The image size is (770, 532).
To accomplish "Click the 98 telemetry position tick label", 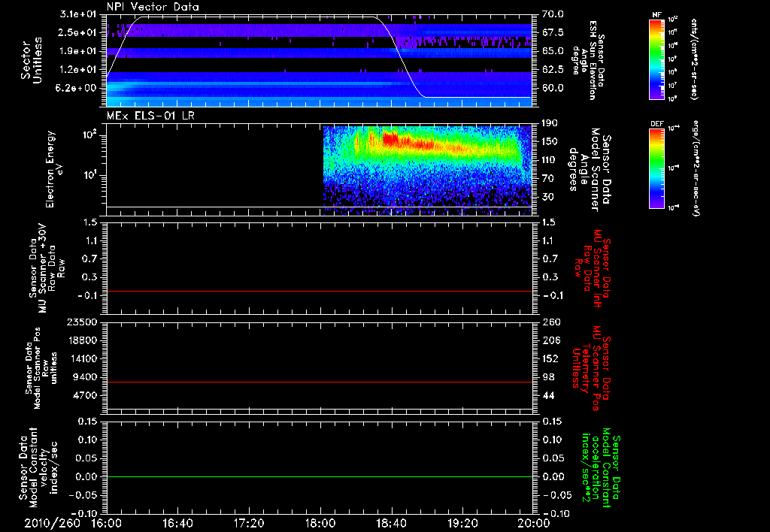I will point(547,377).
